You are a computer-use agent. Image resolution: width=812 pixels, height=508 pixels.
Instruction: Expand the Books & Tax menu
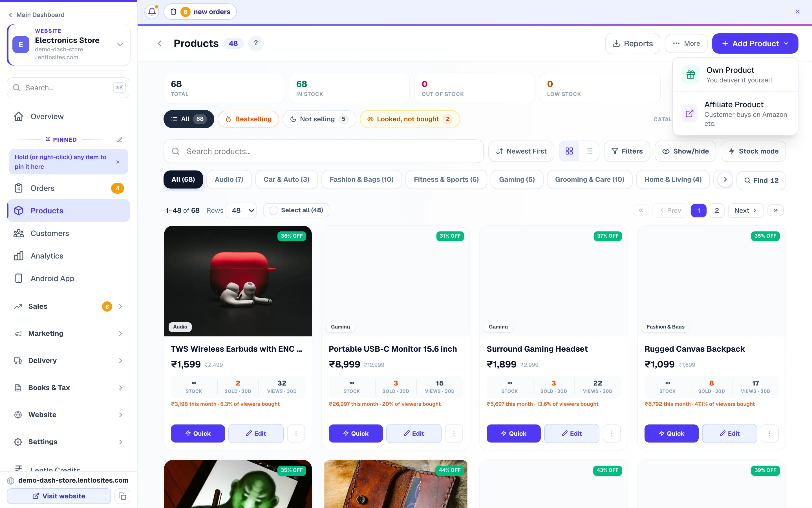point(69,387)
